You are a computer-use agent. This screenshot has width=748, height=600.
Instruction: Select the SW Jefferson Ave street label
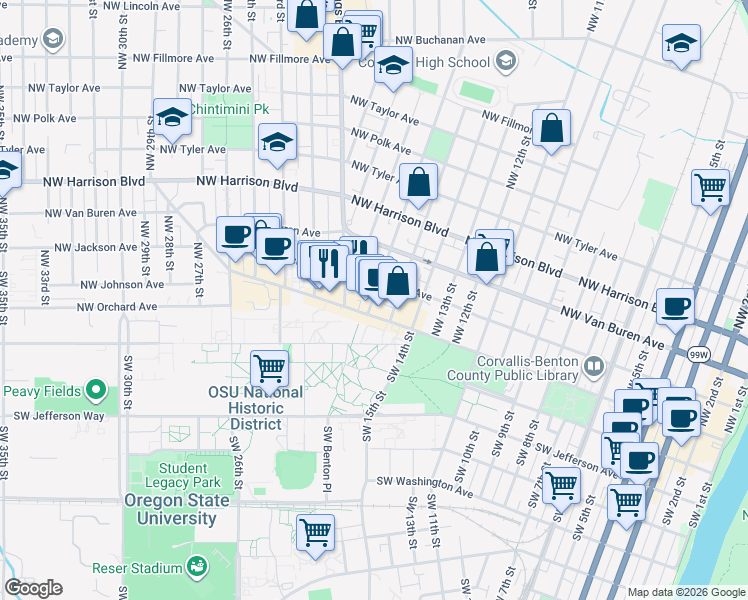[x=576, y=461]
